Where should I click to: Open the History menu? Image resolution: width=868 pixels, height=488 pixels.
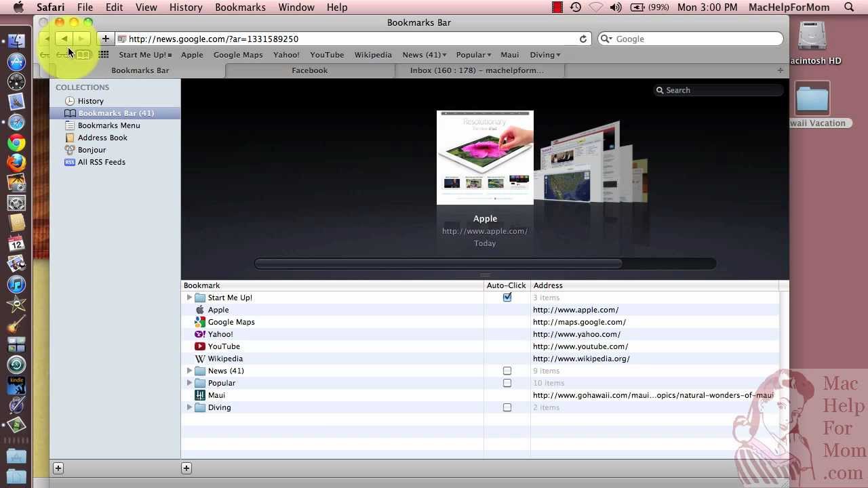(x=186, y=7)
